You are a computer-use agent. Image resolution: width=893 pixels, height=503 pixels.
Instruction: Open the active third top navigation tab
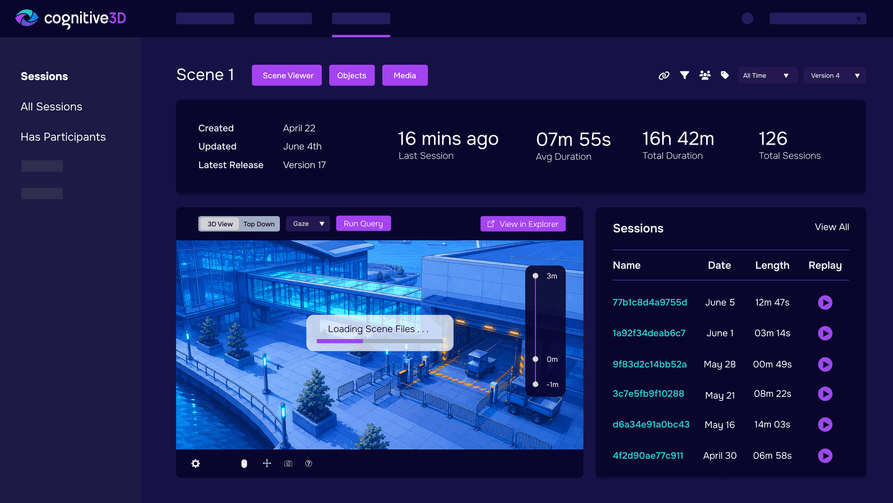tap(361, 19)
